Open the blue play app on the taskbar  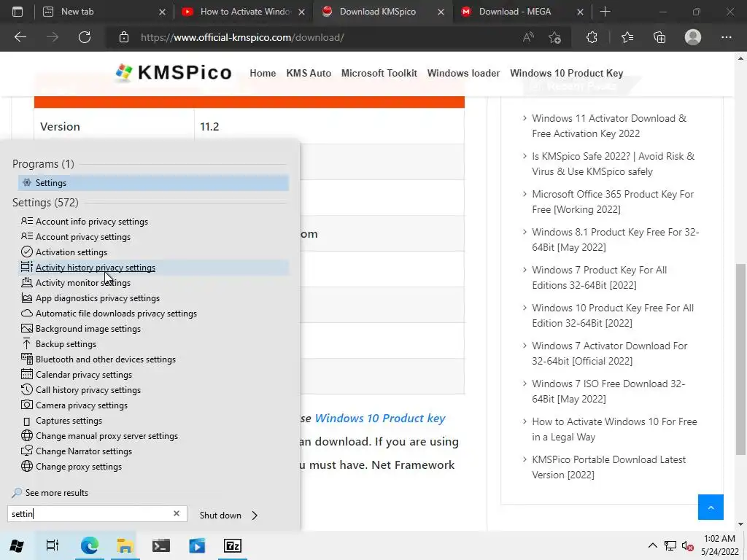tap(197, 545)
